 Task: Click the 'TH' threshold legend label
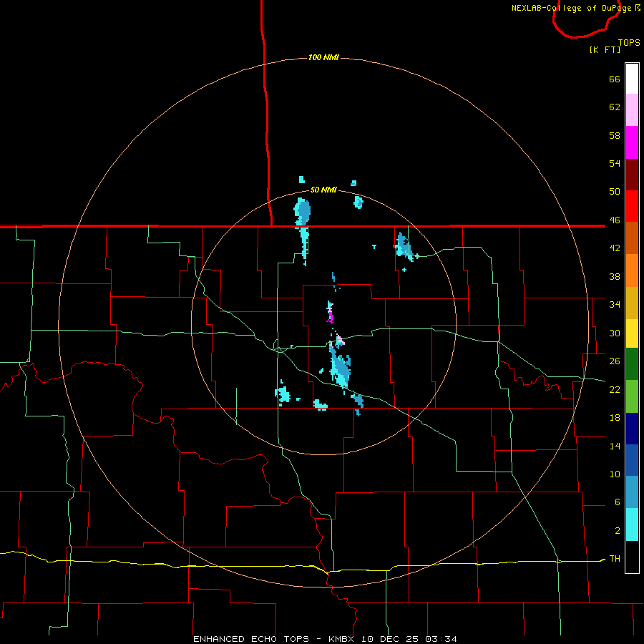tap(615, 559)
